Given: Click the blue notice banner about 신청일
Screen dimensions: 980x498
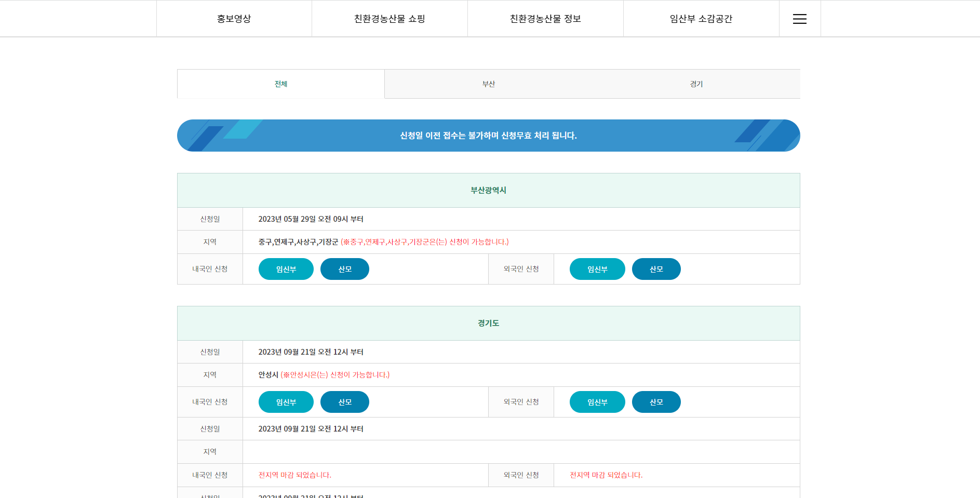Looking at the screenshot, I should [488, 136].
